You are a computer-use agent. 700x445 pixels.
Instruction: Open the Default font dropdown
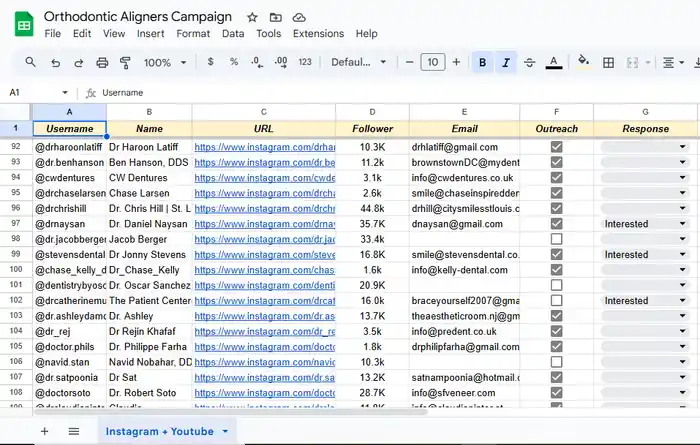coord(358,62)
